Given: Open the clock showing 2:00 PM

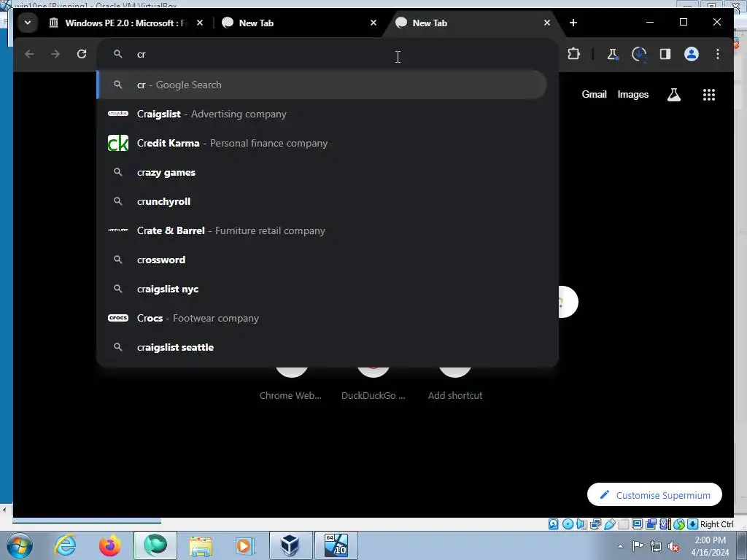Looking at the screenshot, I should pyautogui.click(x=710, y=545).
